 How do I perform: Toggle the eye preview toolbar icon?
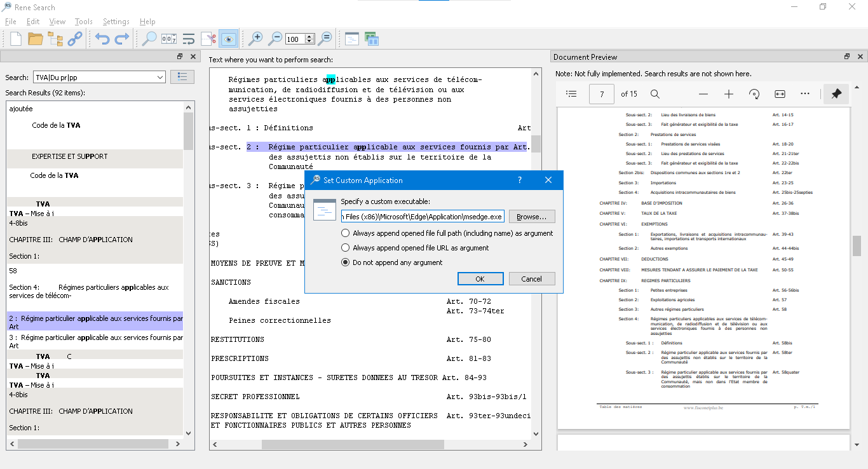229,39
